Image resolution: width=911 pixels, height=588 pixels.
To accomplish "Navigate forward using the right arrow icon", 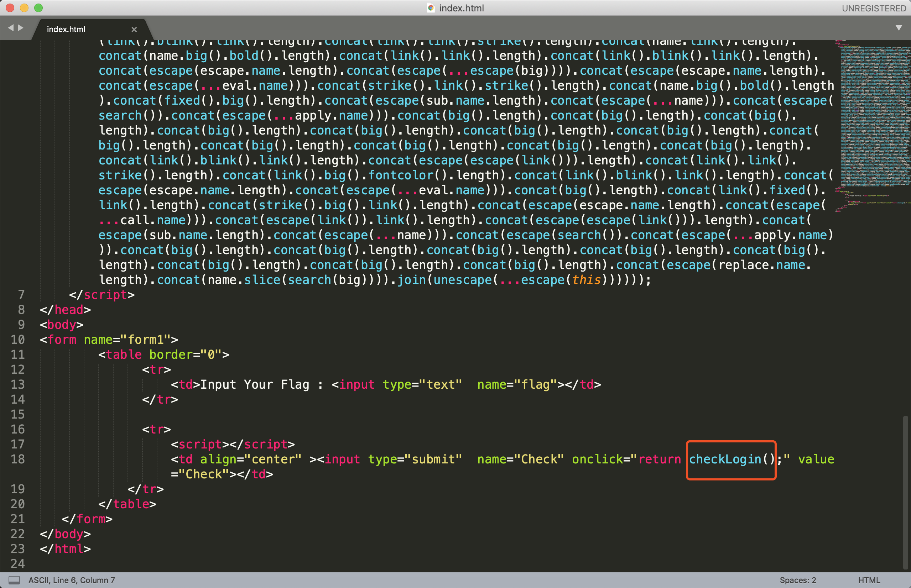I will pos(21,27).
